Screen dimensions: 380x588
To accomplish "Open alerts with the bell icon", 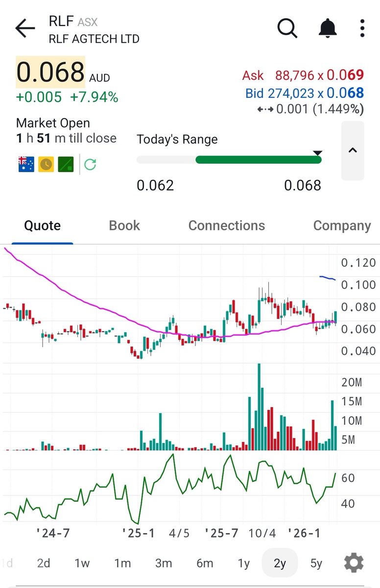I will coord(328,28).
